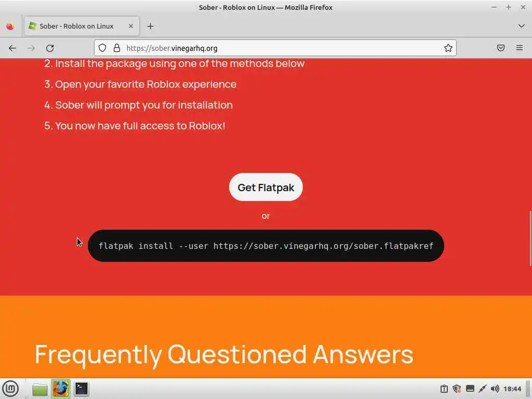
Task: Go back to the previous page
Action: point(12,48)
